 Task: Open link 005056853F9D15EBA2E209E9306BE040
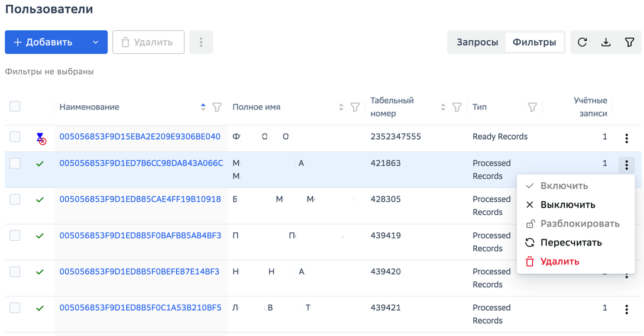(140, 137)
